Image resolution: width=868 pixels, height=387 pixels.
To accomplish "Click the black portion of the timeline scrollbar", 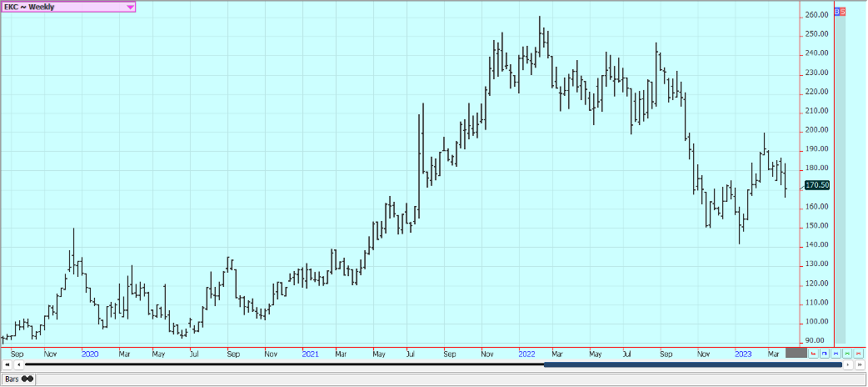I will tap(283, 364).
